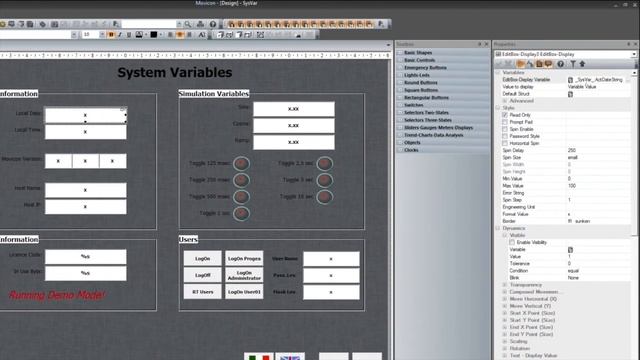The image size is (640, 360).
Task: Click the black color swatch in formatting bar
Action: pos(153,35)
